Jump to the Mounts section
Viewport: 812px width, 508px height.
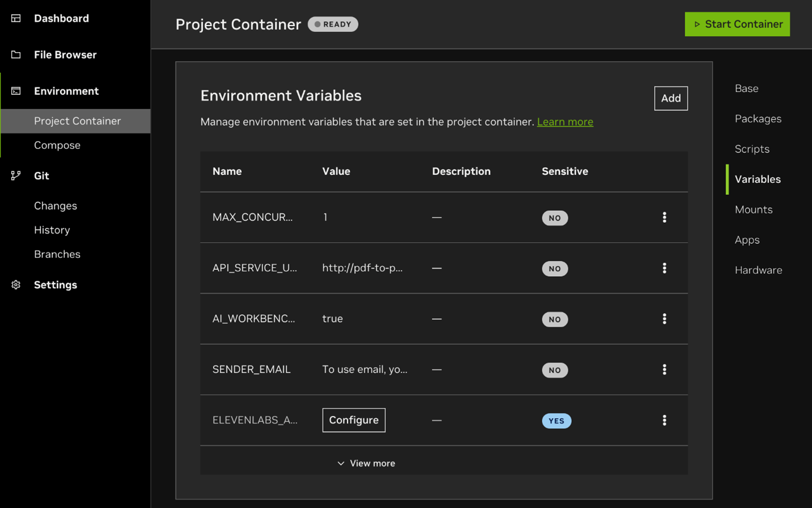[x=754, y=210]
